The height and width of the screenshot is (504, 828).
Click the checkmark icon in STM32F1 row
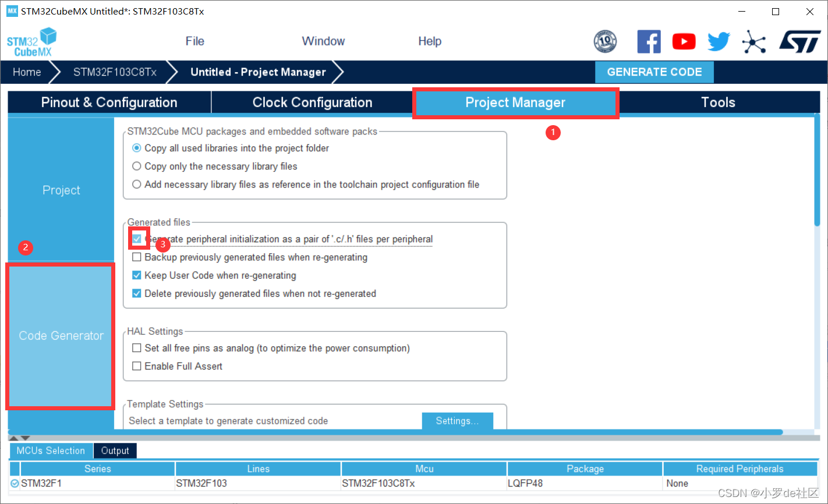click(x=15, y=484)
